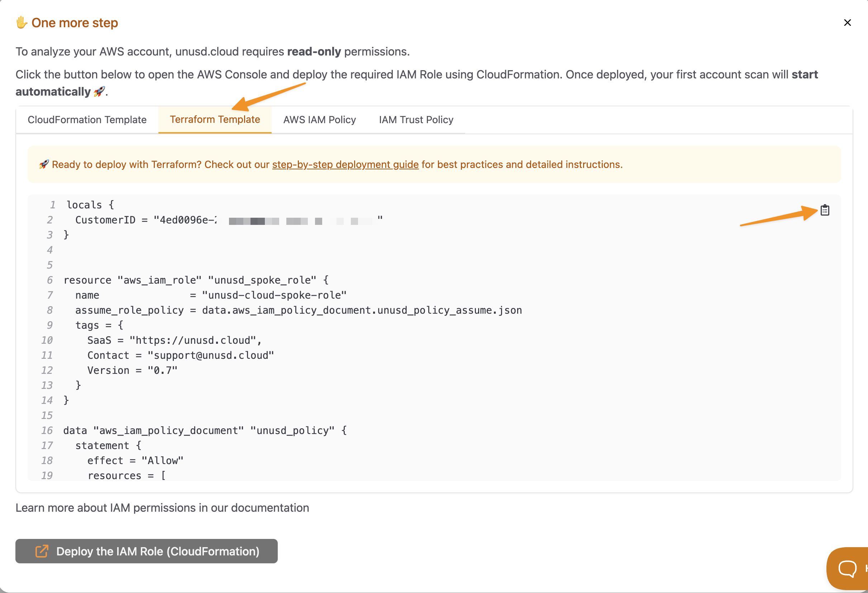The image size is (868, 593).
Task: Close the One more step dialog
Action: point(848,23)
